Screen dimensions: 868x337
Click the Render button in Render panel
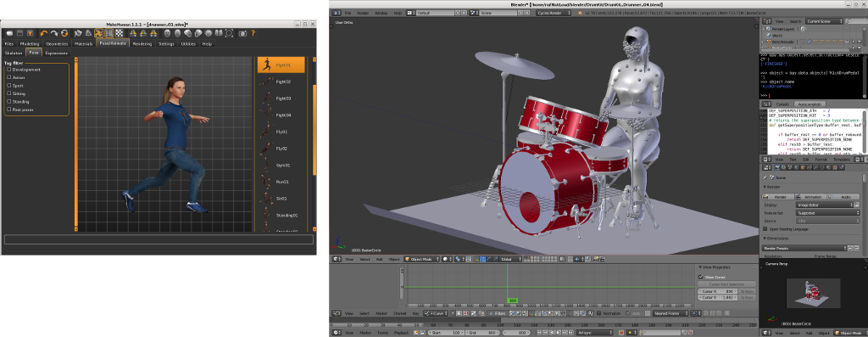778,196
